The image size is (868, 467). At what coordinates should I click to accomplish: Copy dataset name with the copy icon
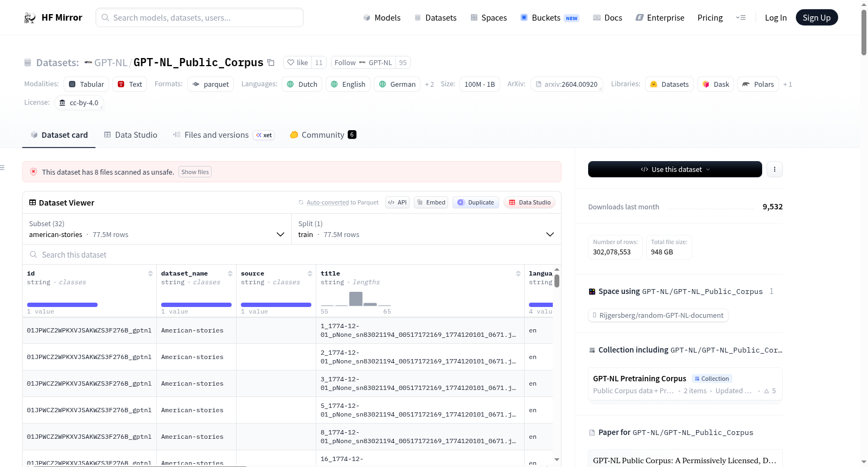point(271,62)
